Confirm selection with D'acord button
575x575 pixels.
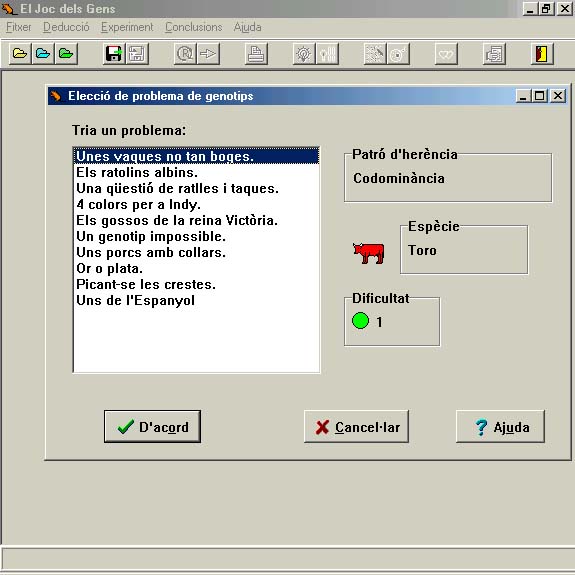point(152,426)
